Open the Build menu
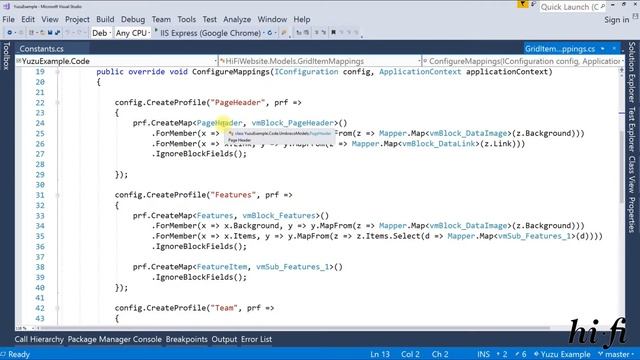Viewport: 640px width, 360px height. click(x=105, y=19)
